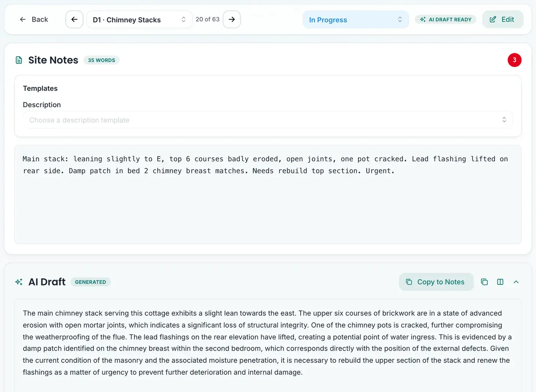Click the 35 WORDS count badge

[101, 60]
